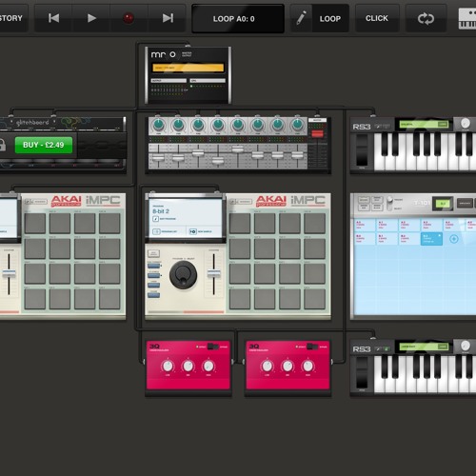
Task: Turn the Low knob on the left 3Q pedal
Action: [168, 367]
